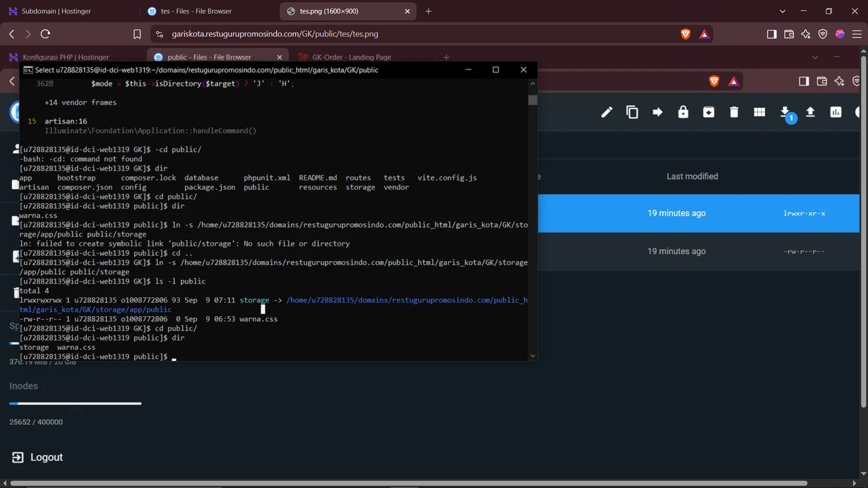Screen dimensions: 868x488
Task: Click the terminal window vertical scrollbar thumb
Action: tap(533, 100)
